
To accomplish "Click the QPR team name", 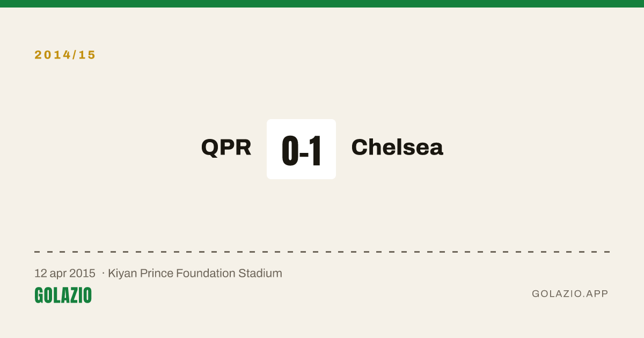I will coord(226,148).
